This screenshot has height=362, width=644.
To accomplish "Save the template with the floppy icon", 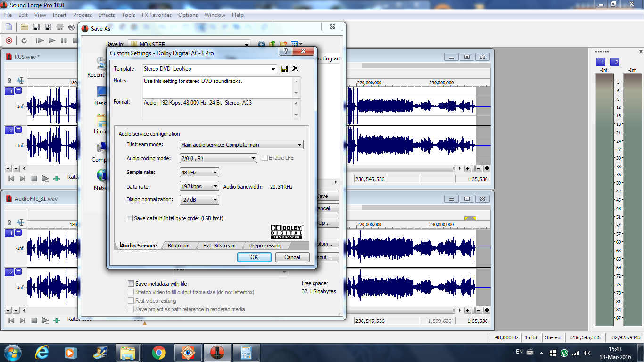I will pyautogui.click(x=284, y=69).
